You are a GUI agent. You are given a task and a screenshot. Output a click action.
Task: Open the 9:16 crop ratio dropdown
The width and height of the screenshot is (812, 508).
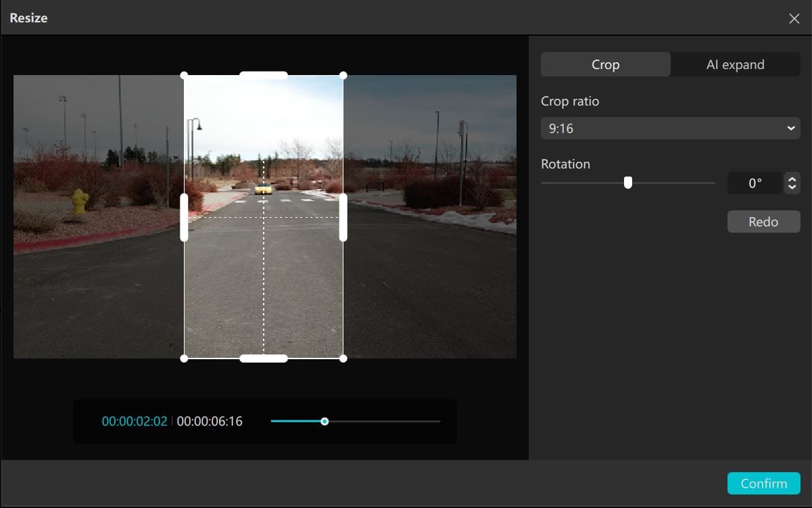(x=669, y=129)
